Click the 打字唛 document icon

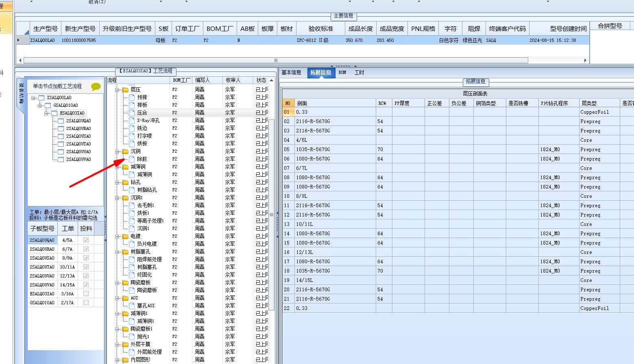132,136
